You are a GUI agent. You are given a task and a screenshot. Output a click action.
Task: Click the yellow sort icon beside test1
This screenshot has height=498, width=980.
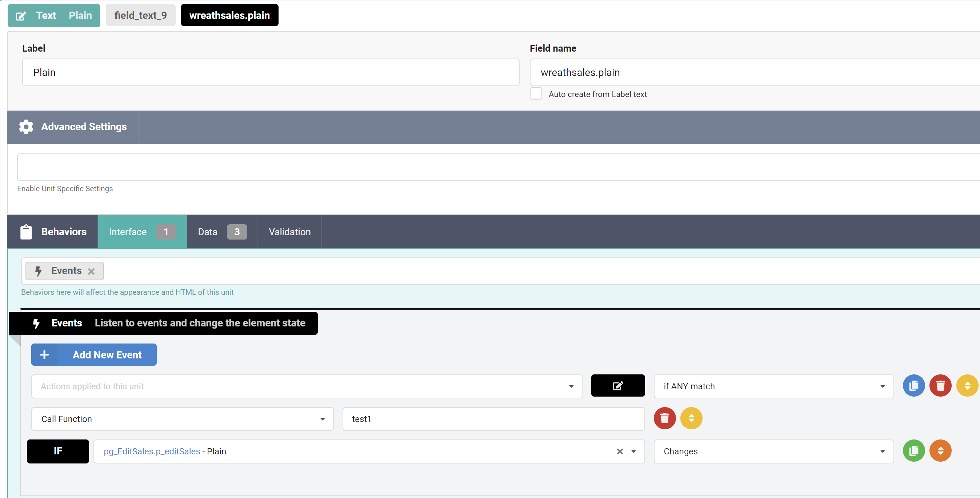click(x=691, y=418)
